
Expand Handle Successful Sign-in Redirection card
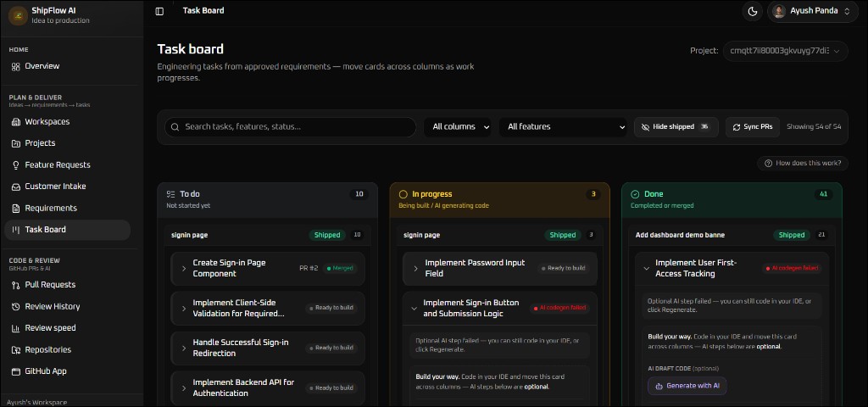(x=184, y=348)
